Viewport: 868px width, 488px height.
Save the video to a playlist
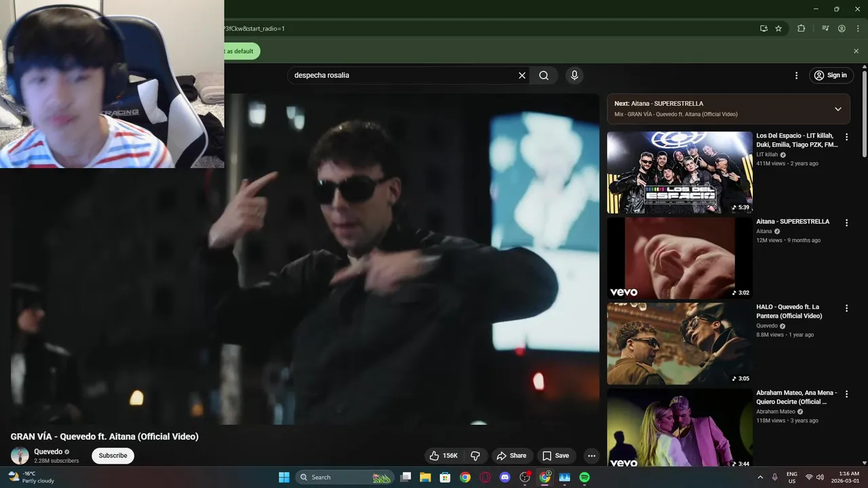(x=555, y=455)
